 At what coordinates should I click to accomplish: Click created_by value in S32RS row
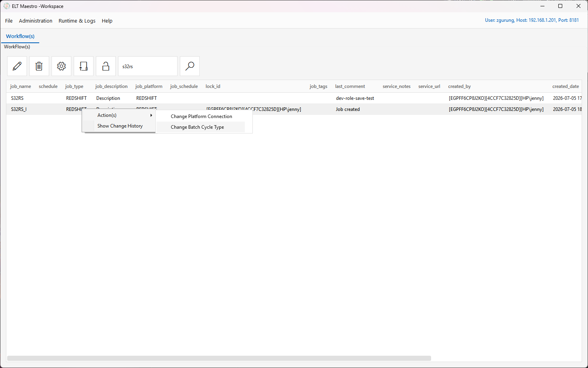[496, 98]
